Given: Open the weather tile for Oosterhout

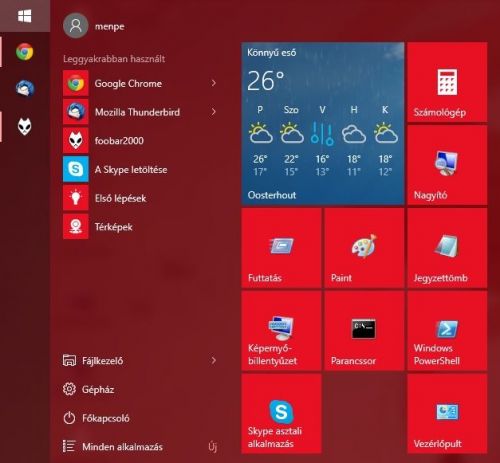Looking at the screenshot, I should click(x=323, y=123).
